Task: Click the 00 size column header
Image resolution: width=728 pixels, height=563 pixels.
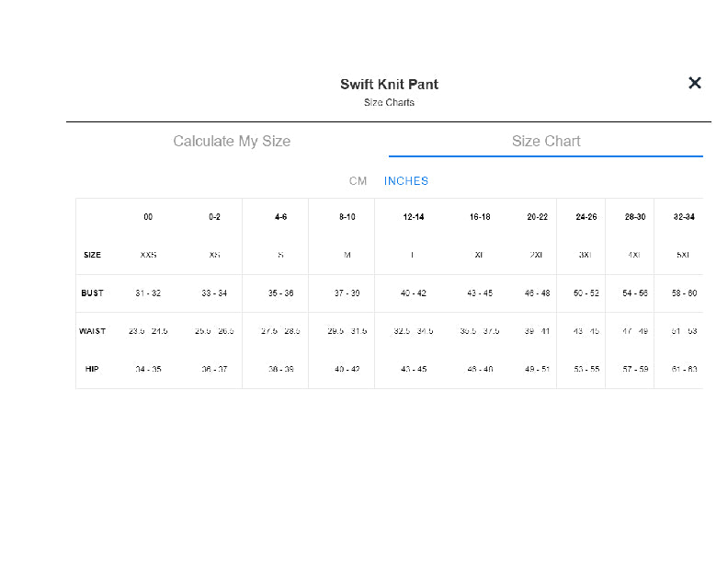Action: tap(148, 217)
